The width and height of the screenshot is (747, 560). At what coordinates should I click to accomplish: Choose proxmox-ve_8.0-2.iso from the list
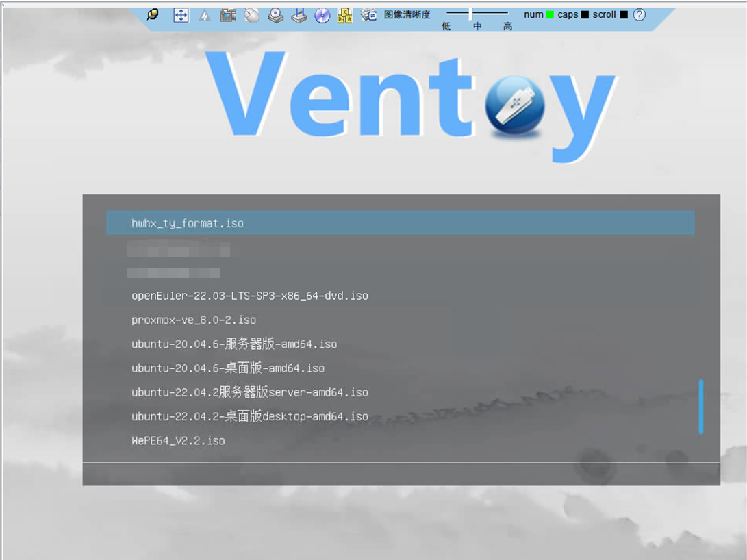[194, 320]
